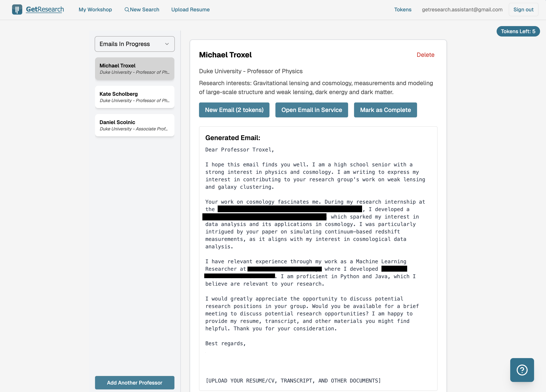
Task: Click the GetResearch brand text link
Action: (x=45, y=9)
